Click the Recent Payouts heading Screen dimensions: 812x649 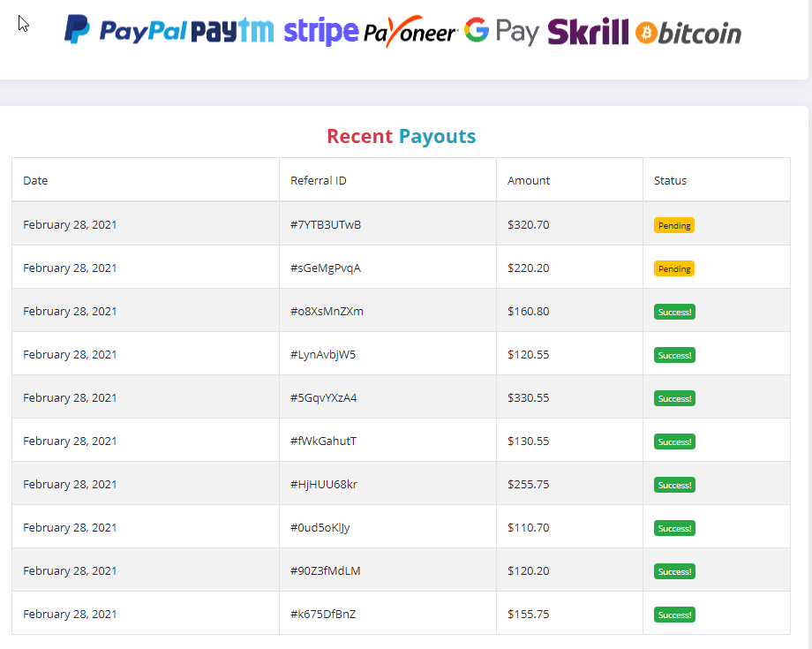(402, 136)
